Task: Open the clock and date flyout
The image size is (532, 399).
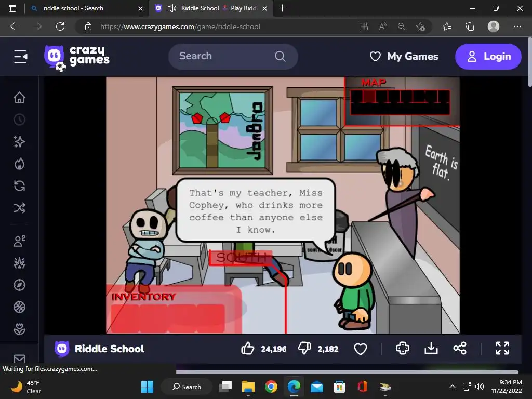Action: click(x=507, y=387)
